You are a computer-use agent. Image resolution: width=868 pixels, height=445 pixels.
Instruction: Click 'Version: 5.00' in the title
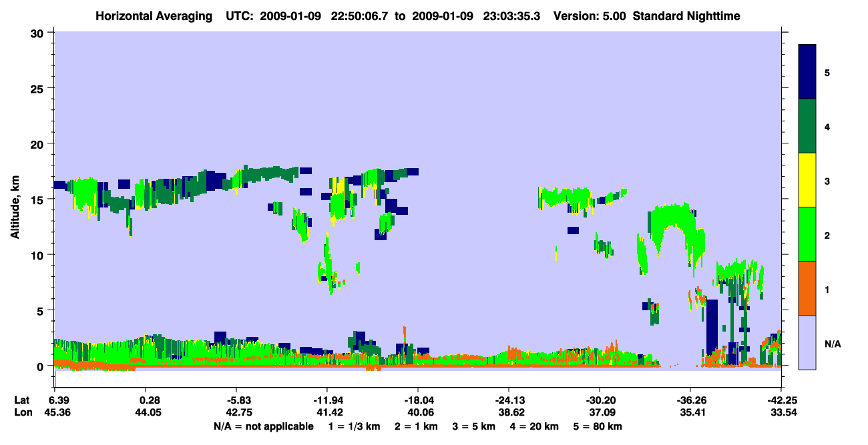[590, 15]
